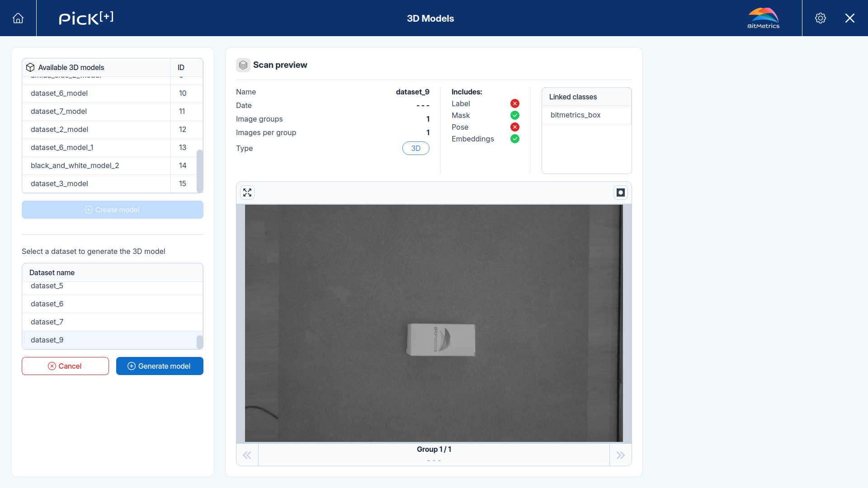The width and height of the screenshot is (868, 488).
Task: Click the green Mask status icon
Action: click(x=515, y=115)
